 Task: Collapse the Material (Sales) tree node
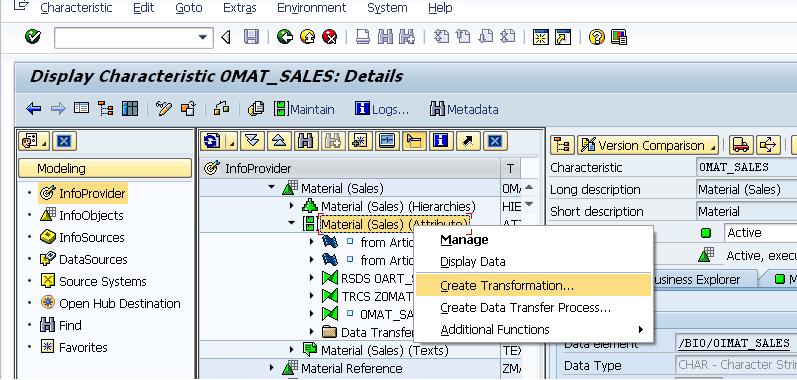coord(271,188)
